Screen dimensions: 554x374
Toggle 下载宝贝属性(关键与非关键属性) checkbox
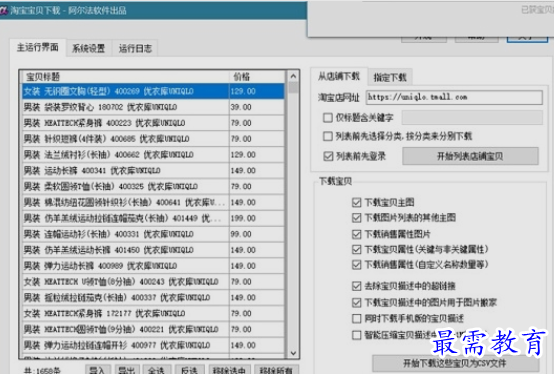(356, 249)
